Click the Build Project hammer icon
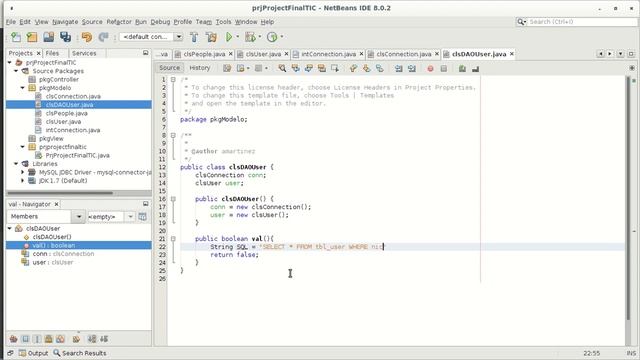Screen dimensions: 640x360 pos(194,37)
